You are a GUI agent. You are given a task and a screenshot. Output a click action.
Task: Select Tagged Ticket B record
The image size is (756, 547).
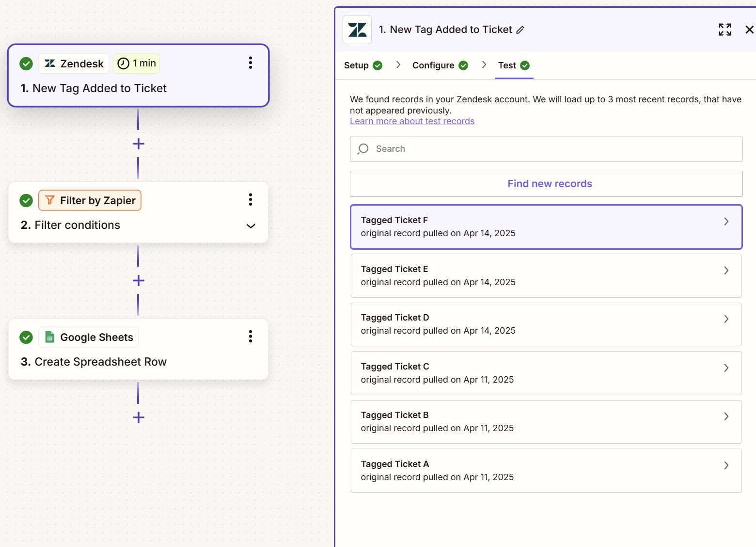click(x=546, y=422)
